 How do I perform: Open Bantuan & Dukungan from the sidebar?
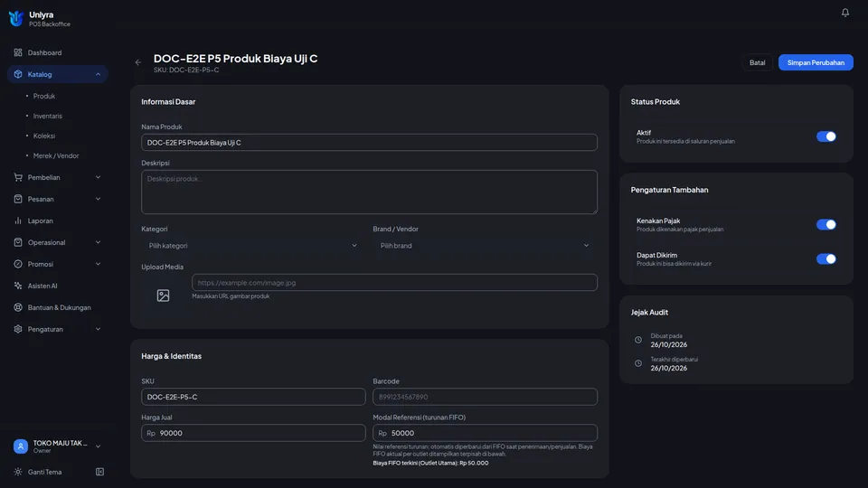point(58,307)
